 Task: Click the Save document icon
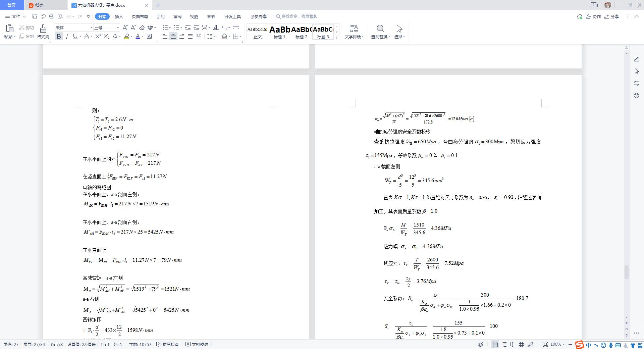35,16
